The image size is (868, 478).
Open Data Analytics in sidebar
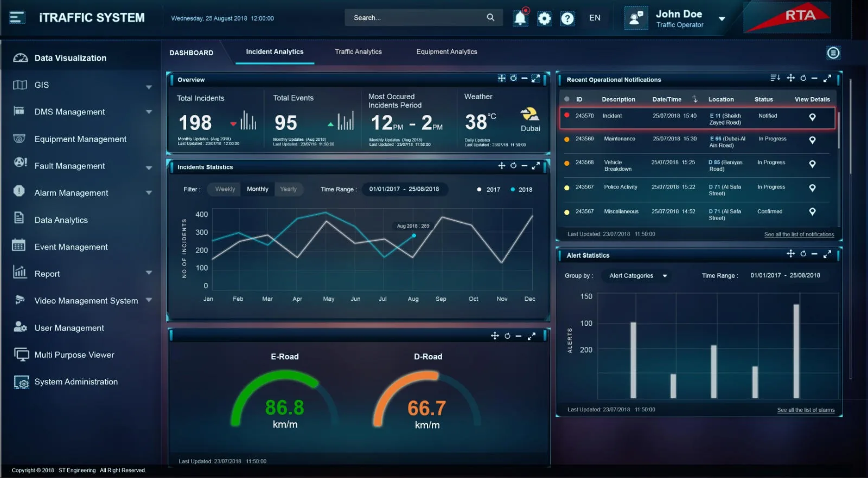pyautogui.click(x=61, y=220)
